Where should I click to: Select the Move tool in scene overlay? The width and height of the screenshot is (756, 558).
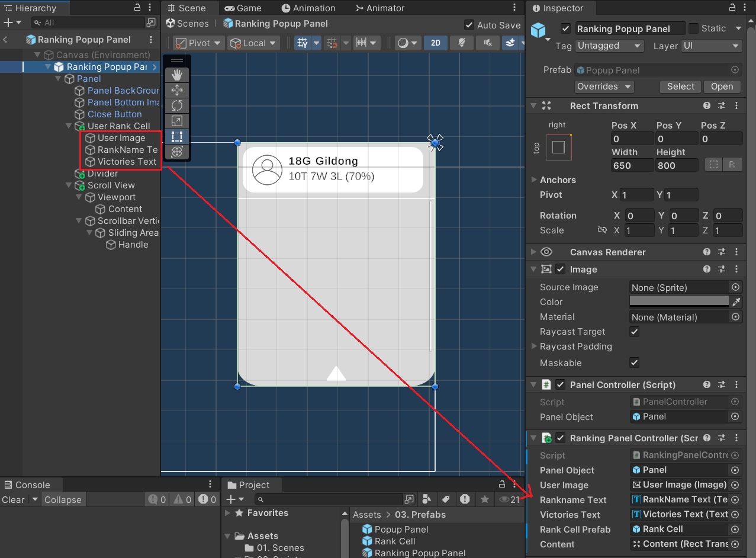(x=176, y=90)
